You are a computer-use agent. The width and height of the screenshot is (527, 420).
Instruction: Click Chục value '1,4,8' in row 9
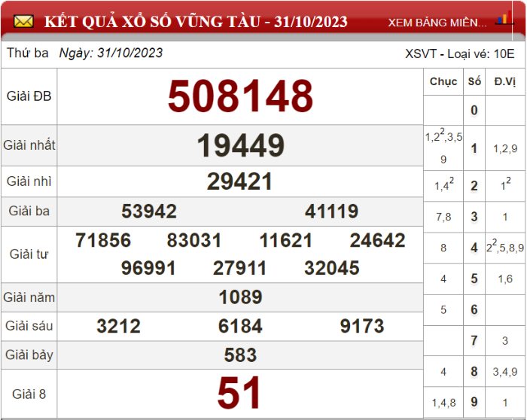click(x=443, y=403)
